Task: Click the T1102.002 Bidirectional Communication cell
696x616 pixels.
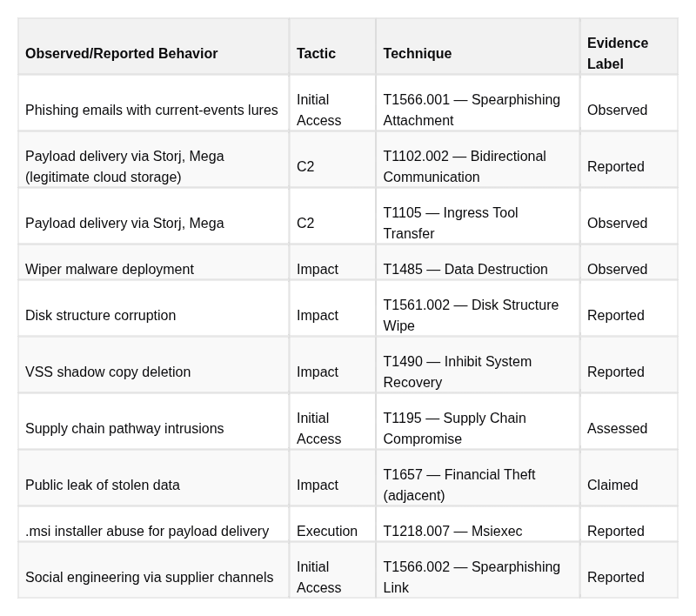Action: (x=478, y=160)
